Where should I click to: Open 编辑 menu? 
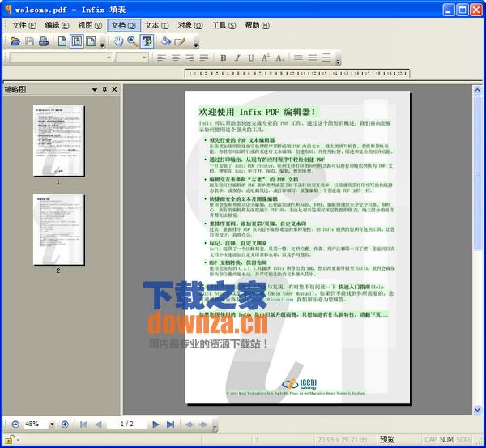click(x=57, y=25)
